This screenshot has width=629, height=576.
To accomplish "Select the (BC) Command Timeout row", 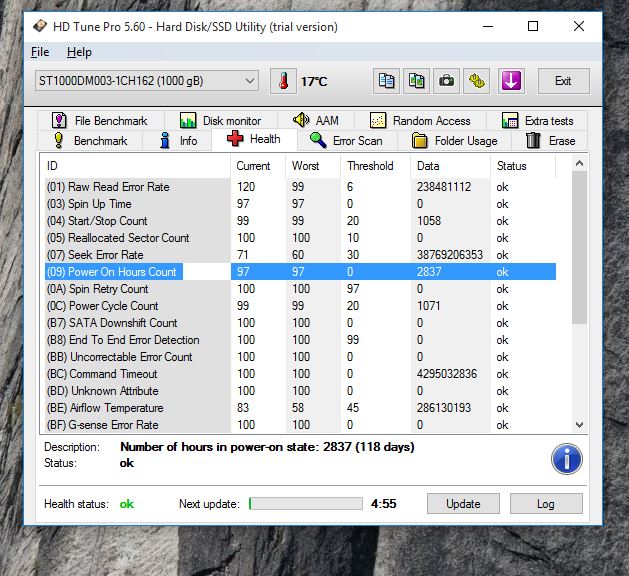I will 298,374.
